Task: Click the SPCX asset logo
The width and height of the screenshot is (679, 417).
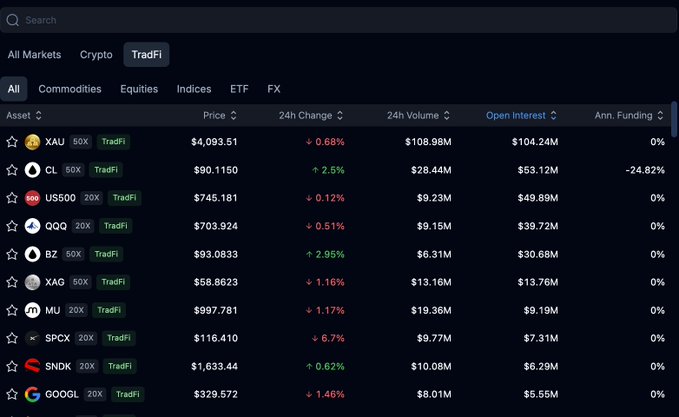Action: click(x=32, y=338)
